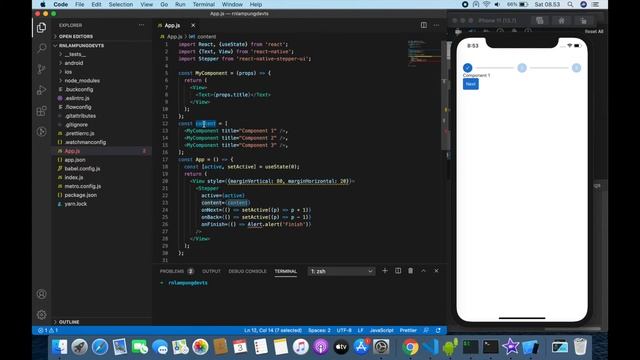Switch to the Debug Console tab

point(247,271)
